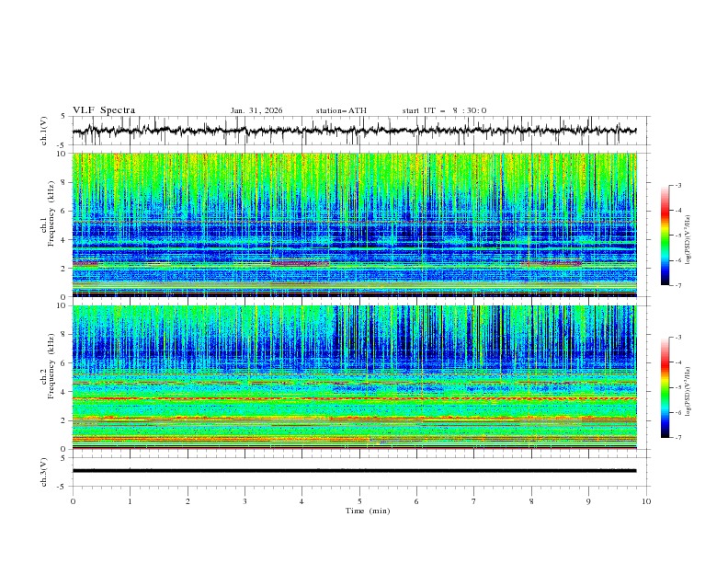Click the "ch.1(V)" vertical axis label
Screen dimensions: 728x563
click(44, 131)
